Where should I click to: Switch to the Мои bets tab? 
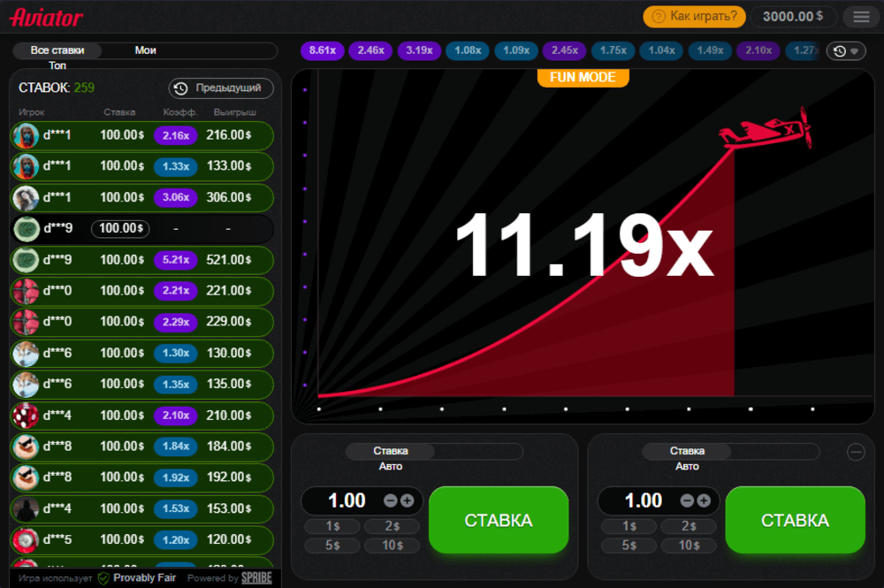[146, 50]
